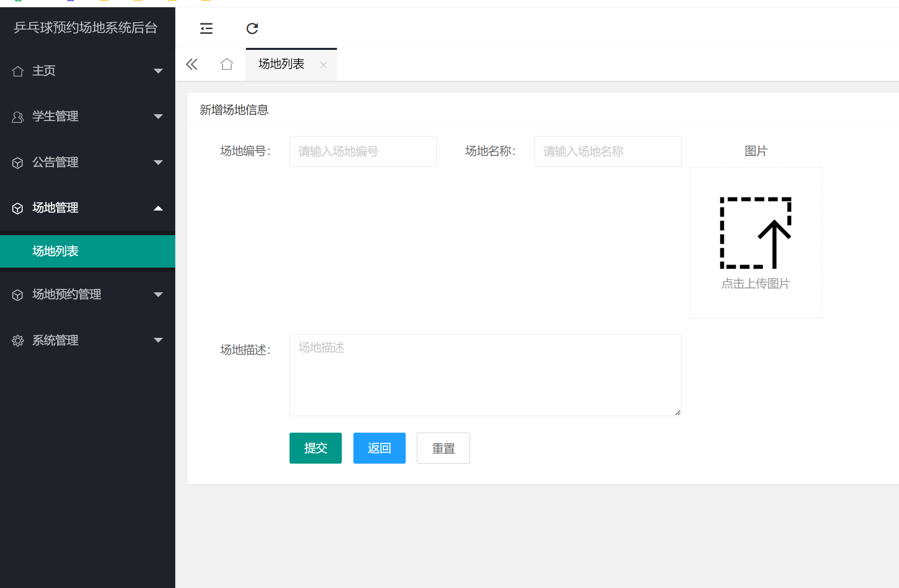Screen dimensions: 899x588
Task: Select the system management gear icon
Action: pos(18,340)
